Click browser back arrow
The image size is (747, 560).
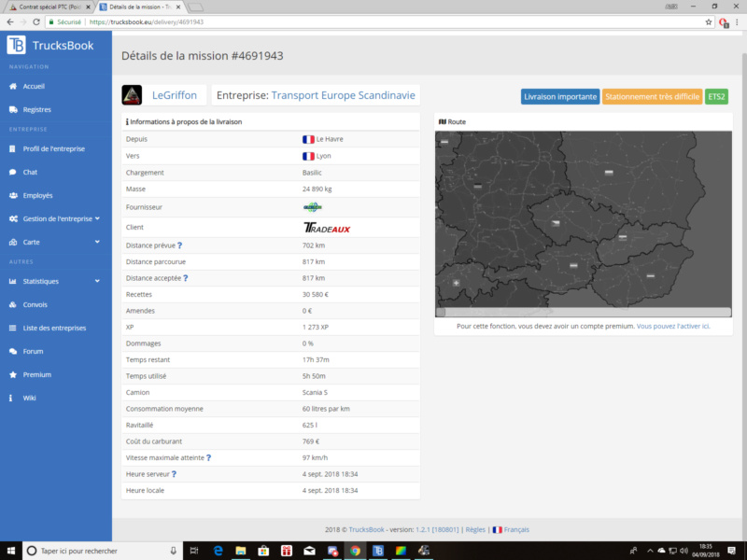pos(10,21)
